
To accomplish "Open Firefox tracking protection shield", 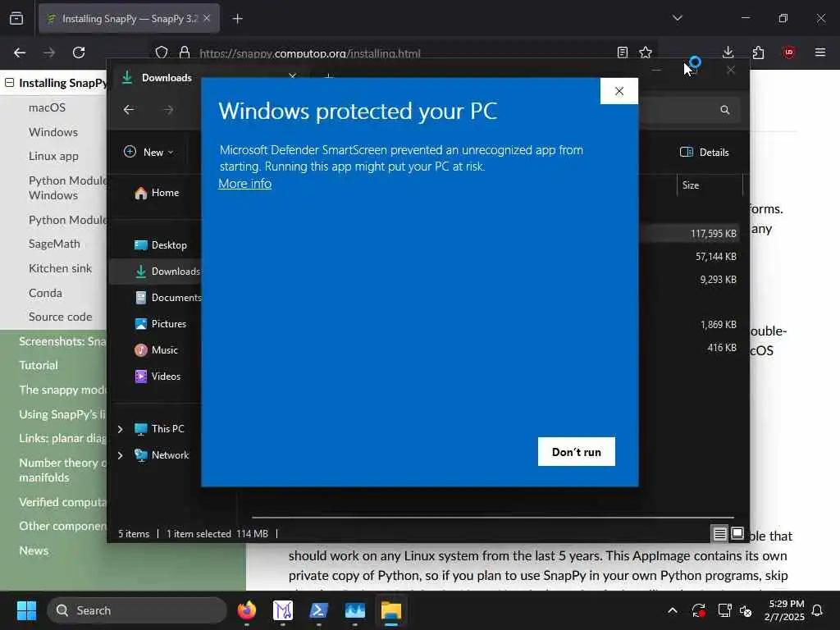I will pyautogui.click(x=162, y=52).
